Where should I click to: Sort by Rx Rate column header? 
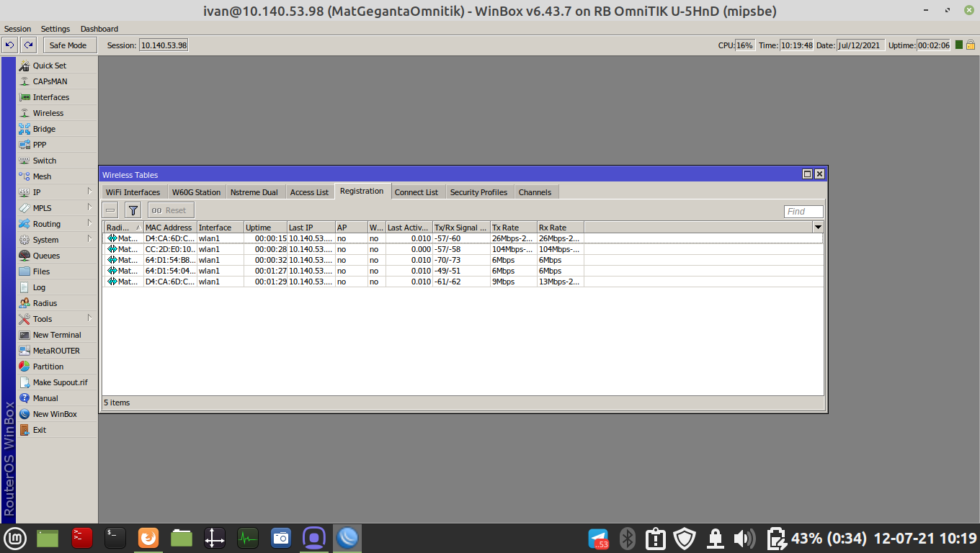pyautogui.click(x=560, y=227)
